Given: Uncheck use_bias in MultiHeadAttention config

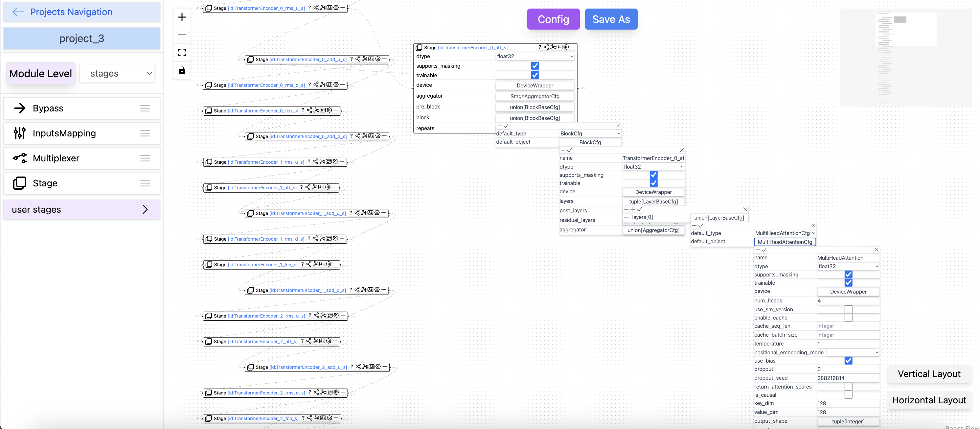Looking at the screenshot, I should (848, 361).
